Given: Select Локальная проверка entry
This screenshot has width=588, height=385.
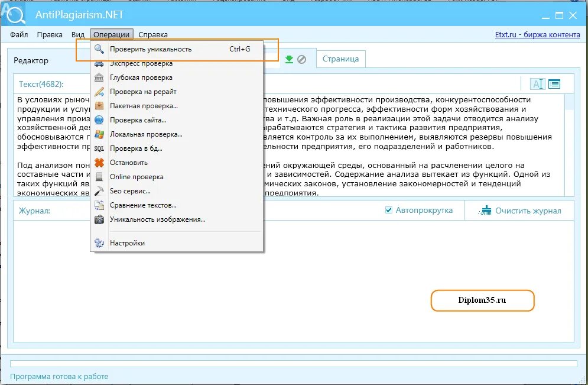Looking at the screenshot, I should [177, 134].
